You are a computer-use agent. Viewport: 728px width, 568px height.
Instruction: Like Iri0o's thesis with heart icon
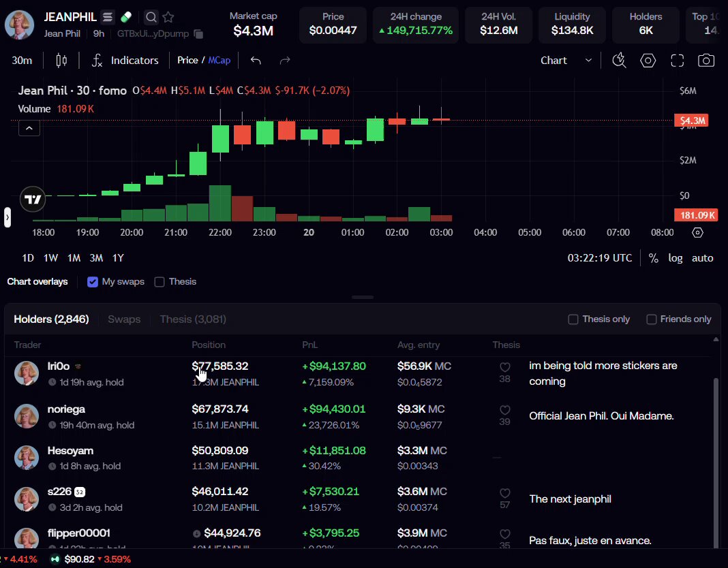tap(504, 367)
